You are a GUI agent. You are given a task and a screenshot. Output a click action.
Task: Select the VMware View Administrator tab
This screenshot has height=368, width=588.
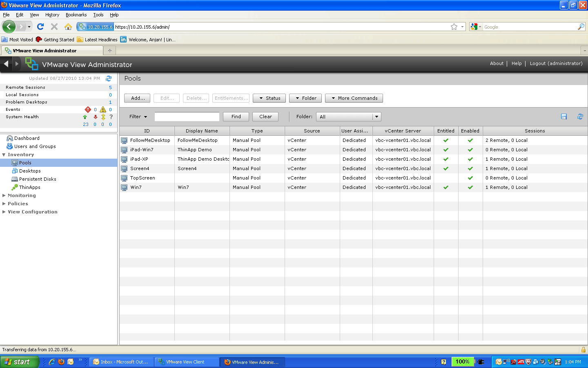coord(52,51)
